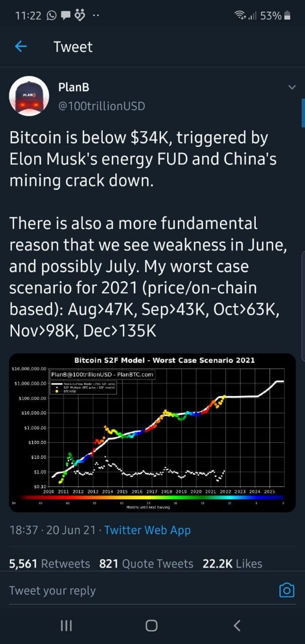Tap the camera icon in reply bar
The height and width of the screenshot is (644, 305).
click(286, 590)
